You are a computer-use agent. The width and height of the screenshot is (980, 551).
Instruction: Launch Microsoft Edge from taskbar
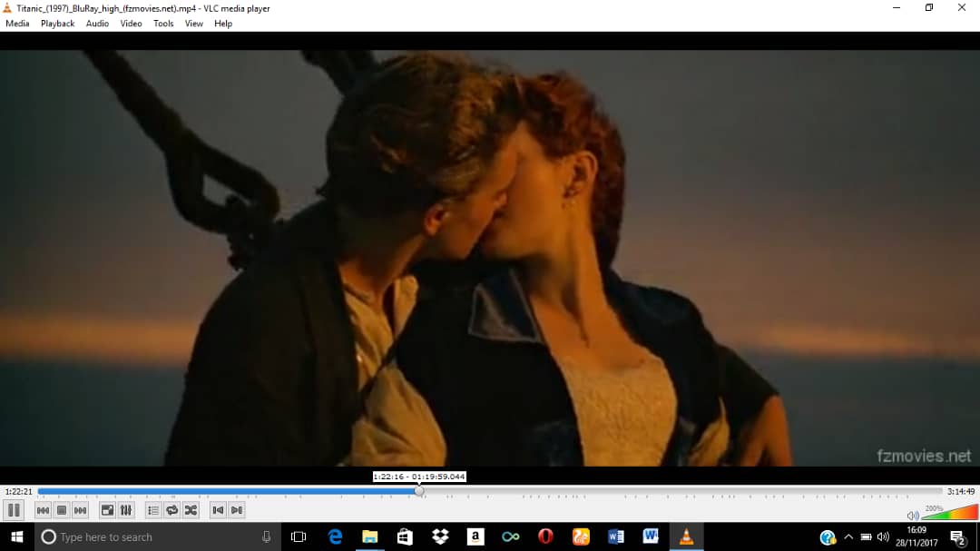point(335,536)
